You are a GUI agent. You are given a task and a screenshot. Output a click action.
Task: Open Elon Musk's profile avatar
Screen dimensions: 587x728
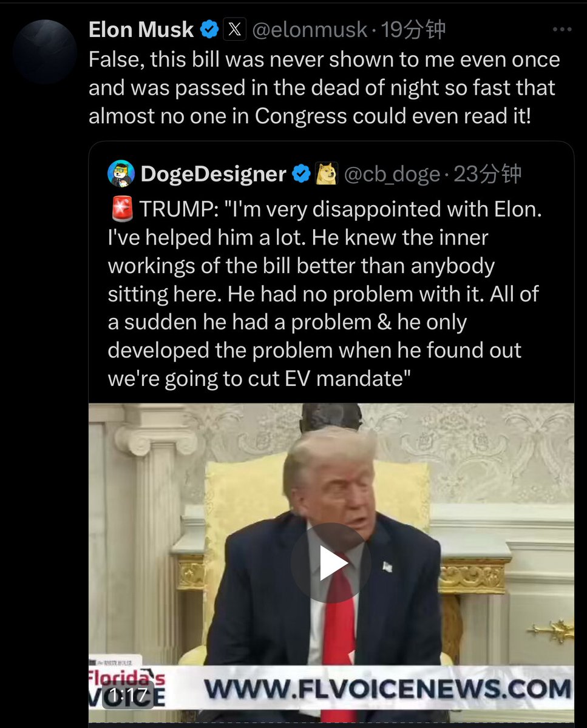coord(44,52)
